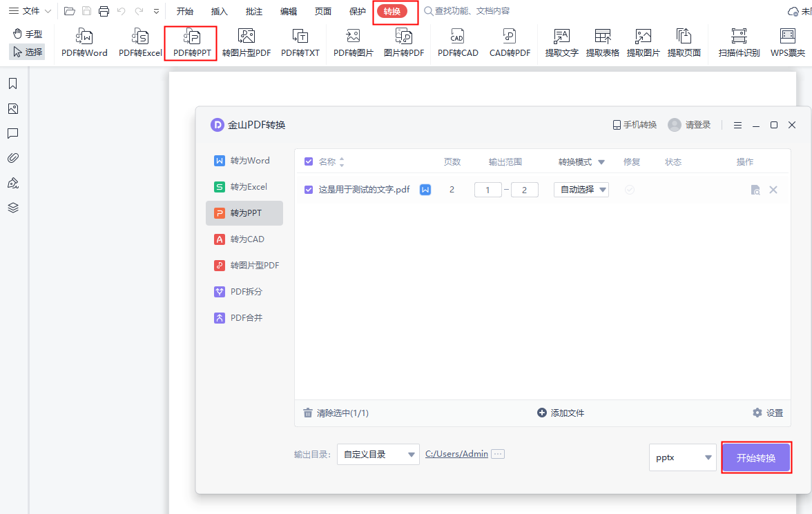Click the print toolbar icon
812x514 pixels.
[104, 11]
